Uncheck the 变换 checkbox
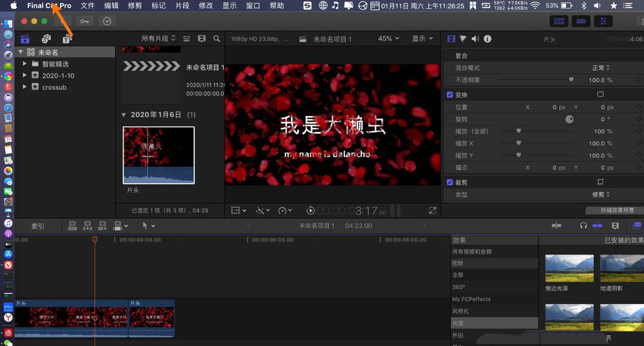This screenshot has width=644, height=346. tap(450, 95)
